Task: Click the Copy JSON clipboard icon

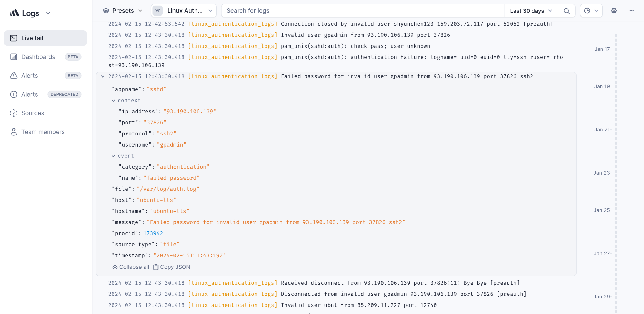Action: (x=156, y=267)
